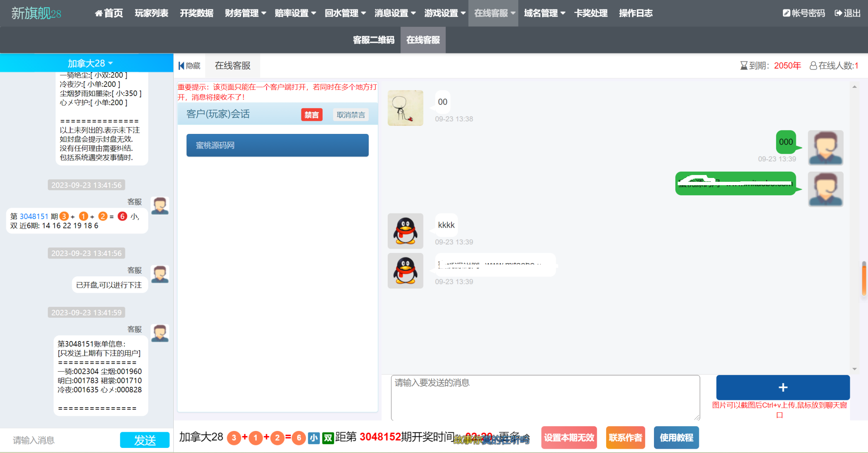The height and width of the screenshot is (453, 868).
Task: Click the 退出 logout icon
Action: [838, 14]
